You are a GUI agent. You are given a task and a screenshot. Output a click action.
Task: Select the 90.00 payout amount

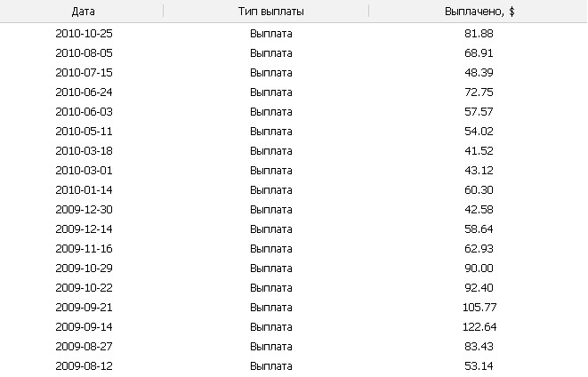pos(479,269)
